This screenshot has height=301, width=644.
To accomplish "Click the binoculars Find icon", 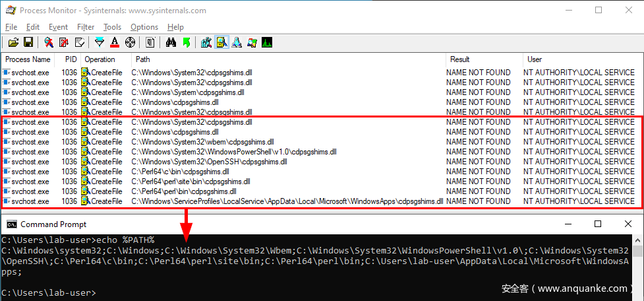I will point(171,43).
